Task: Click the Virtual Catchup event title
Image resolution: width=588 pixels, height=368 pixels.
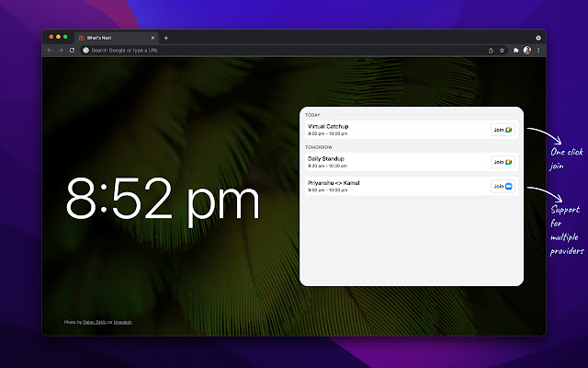Action: tap(328, 126)
